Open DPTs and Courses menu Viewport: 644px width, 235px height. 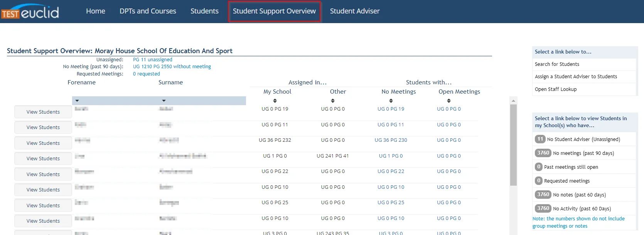tap(148, 11)
